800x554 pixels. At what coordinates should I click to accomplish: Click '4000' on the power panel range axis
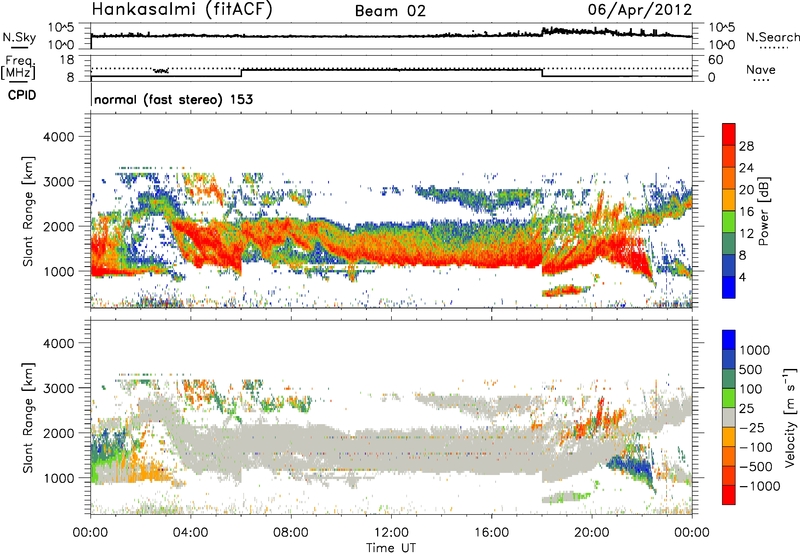[58, 137]
